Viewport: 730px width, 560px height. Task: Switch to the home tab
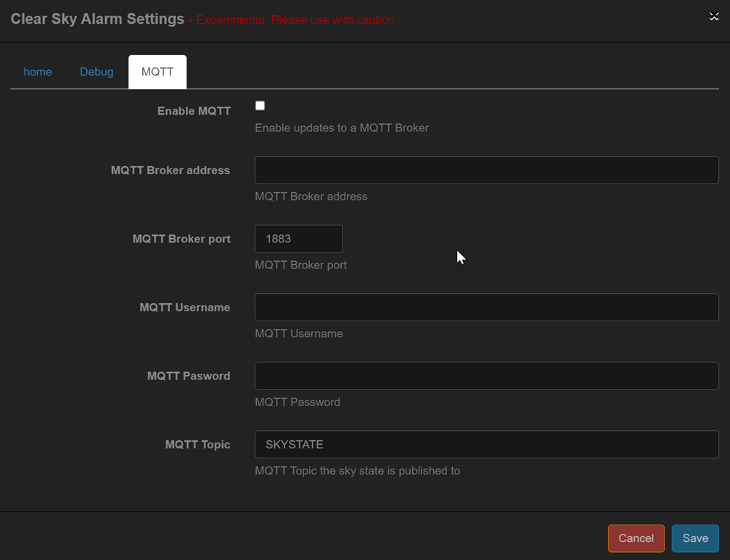pyautogui.click(x=38, y=72)
